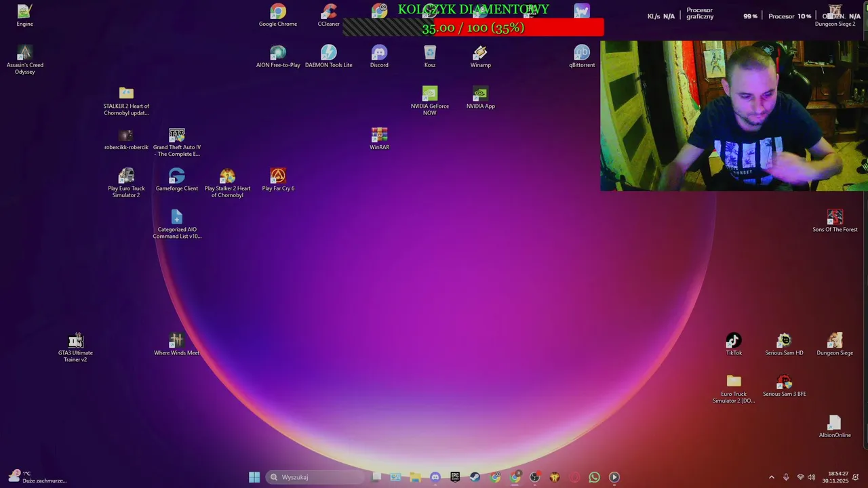The width and height of the screenshot is (868, 488).
Task: Open DAEMON Tools Lite shortcut
Action: tap(329, 57)
